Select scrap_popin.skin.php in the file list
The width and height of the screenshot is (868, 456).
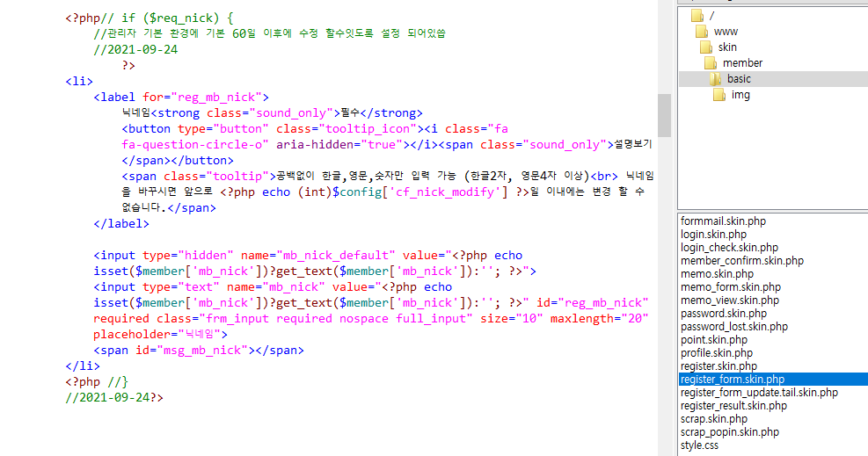point(729,432)
